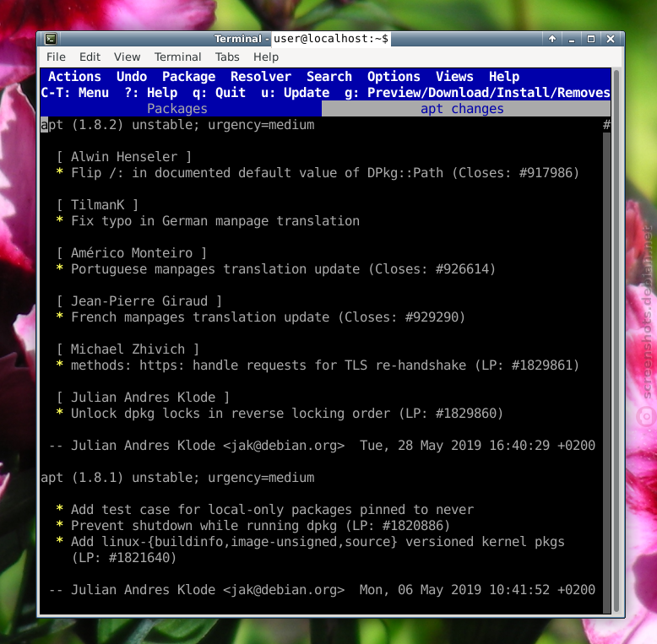
Task: Click 'Prevent shutdown while running dpkg' line
Action: pyautogui.click(x=253, y=526)
